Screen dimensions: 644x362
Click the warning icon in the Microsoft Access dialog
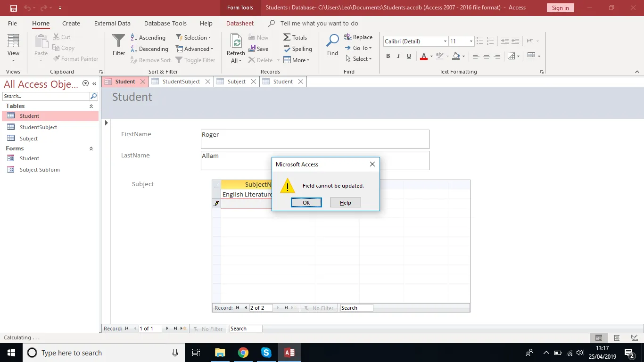288,186
